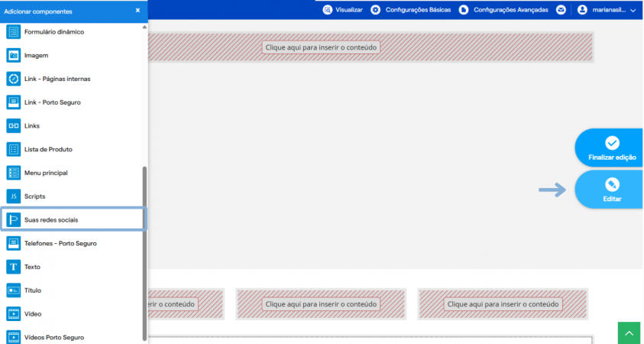The height and width of the screenshot is (344, 644).
Task: Click the Título component icon
Action: (14, 290)
